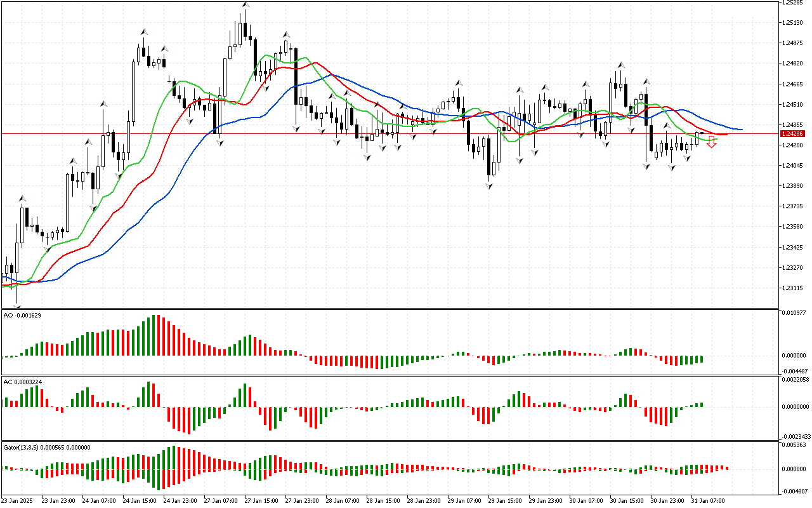
Task: Click the AC scale maximum 0.0022058
Action: click(794, 380)
